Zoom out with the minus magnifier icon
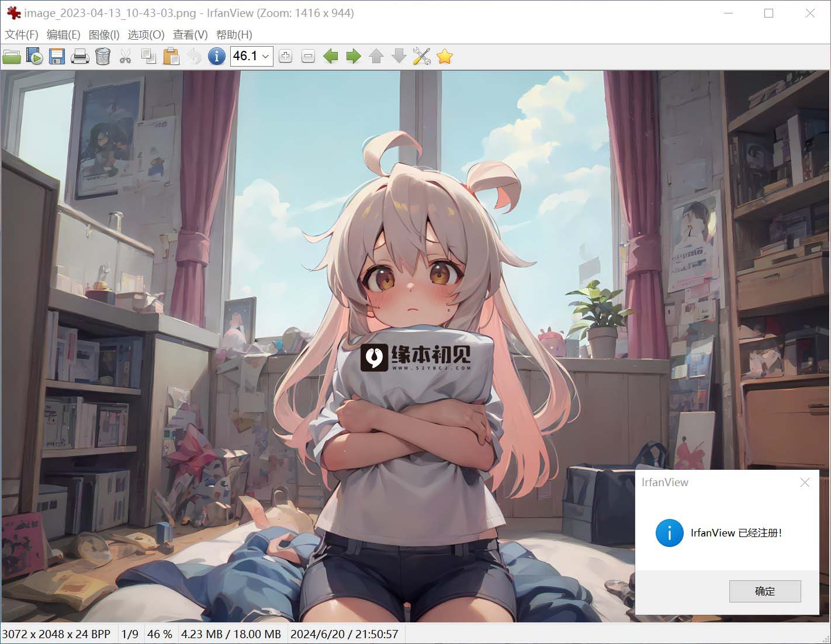This screenshot has height=644, width=831. click(308, 57)
